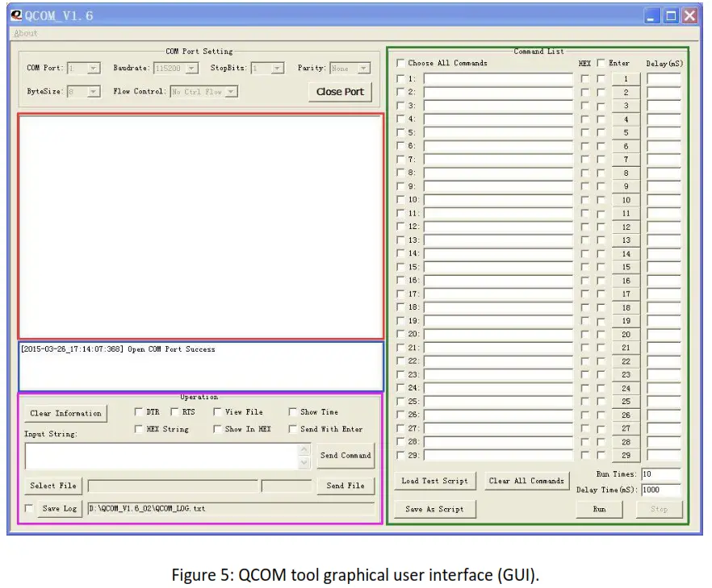Click send button 29 in Command List
This screenshot has width=712, height=588.
626,455
